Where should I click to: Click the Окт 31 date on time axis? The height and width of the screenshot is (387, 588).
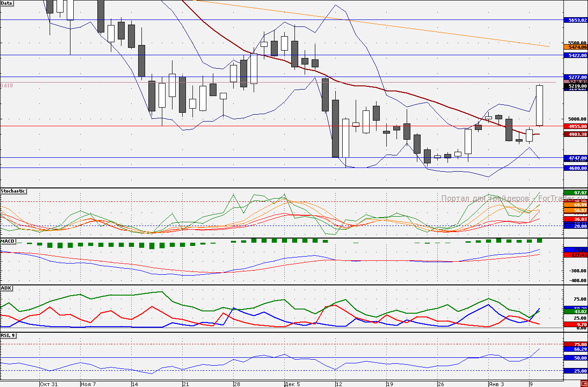[49, 384]
